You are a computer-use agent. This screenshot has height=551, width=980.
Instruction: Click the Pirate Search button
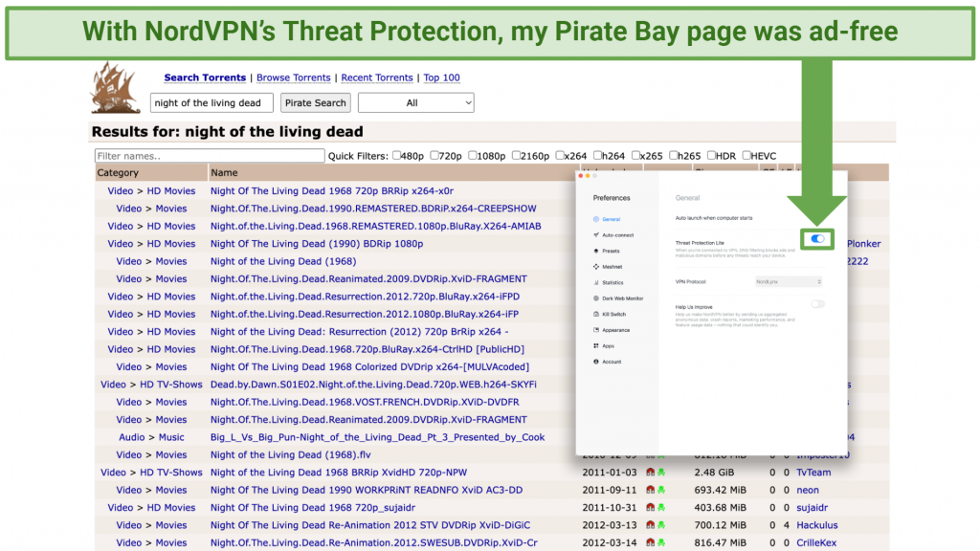point(315,102)
